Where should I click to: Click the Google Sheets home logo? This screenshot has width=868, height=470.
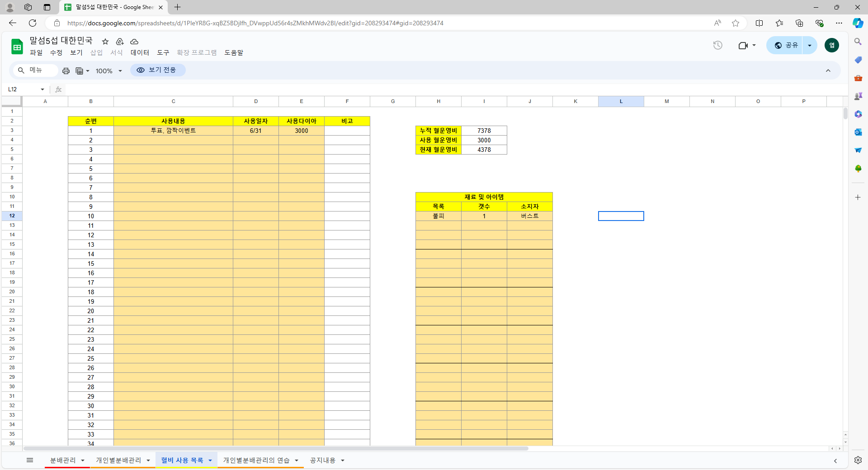click(17, 46)
